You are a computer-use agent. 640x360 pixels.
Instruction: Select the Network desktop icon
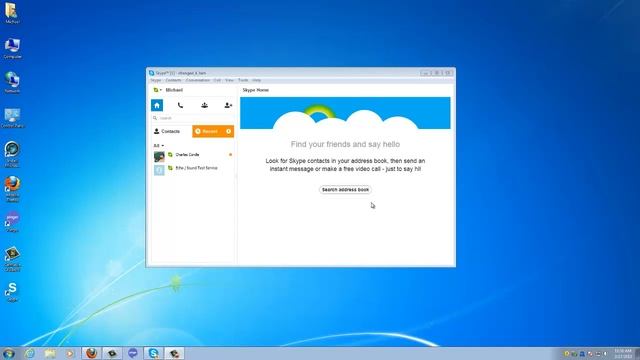point(12,83)
